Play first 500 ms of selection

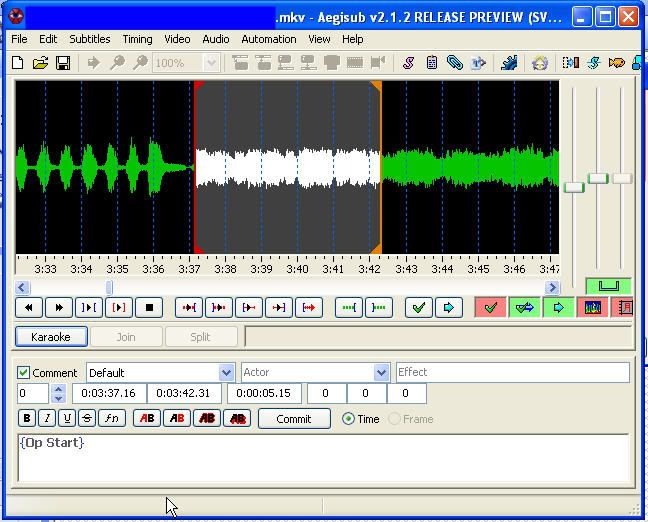pos(249,307)
